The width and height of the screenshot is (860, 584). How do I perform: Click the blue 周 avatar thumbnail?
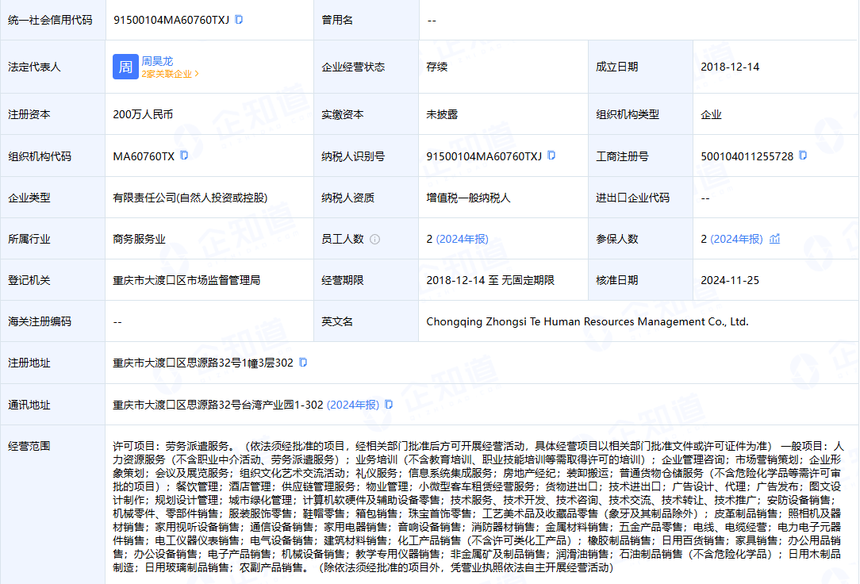point(125,67)
